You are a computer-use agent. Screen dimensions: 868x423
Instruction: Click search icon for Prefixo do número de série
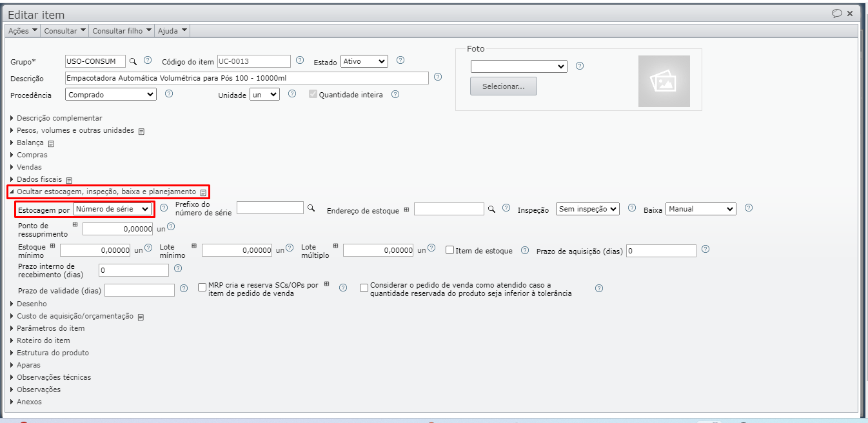click(x=310, y=208)
